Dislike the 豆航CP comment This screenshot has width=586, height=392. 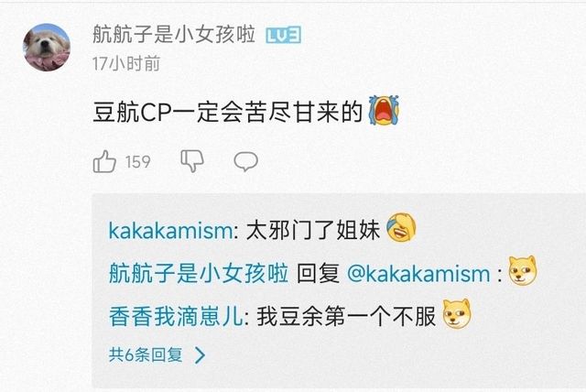click(192, 161)
